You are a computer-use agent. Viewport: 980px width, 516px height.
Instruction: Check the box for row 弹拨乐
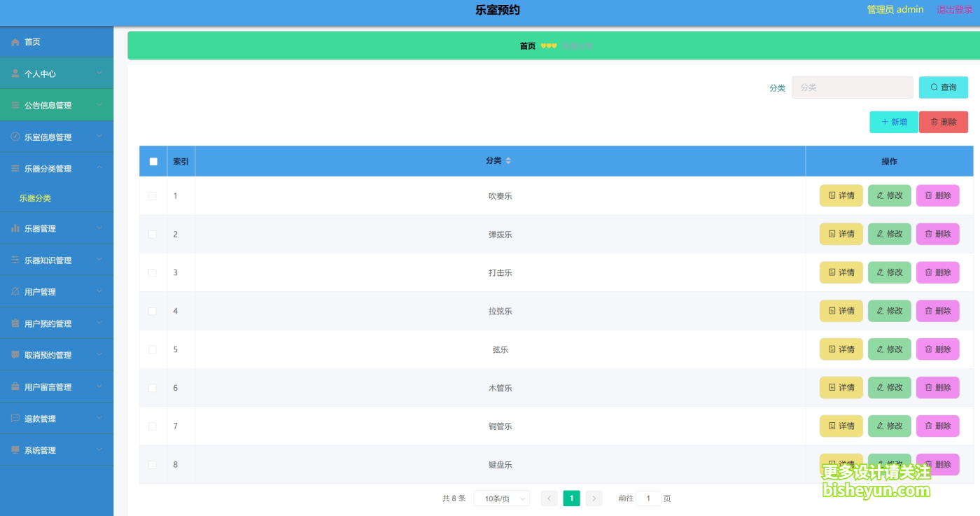(x=153, y=235)
